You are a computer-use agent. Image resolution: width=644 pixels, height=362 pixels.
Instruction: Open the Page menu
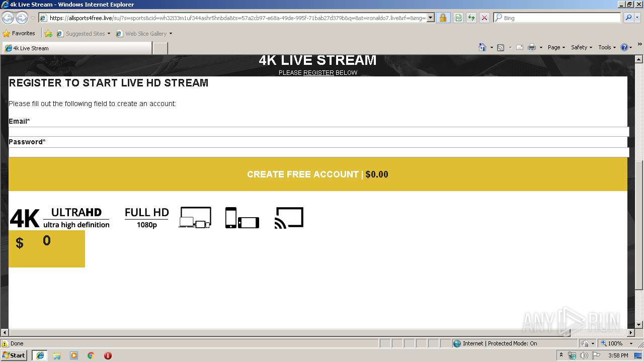(x=556, y=47)
